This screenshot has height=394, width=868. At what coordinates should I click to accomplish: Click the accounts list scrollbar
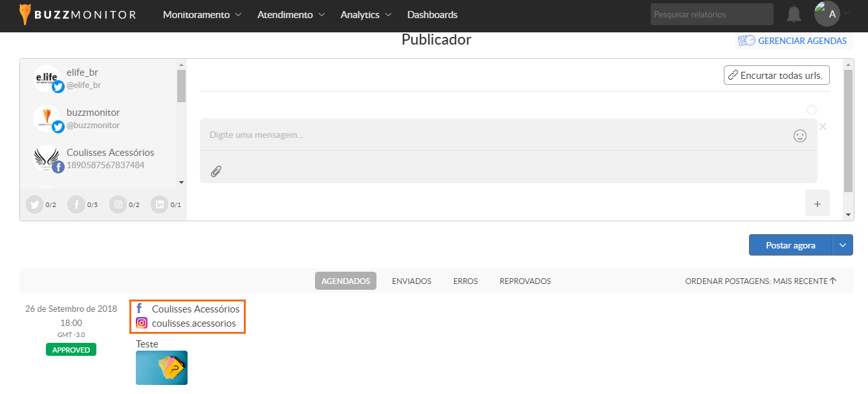(181, 86)
